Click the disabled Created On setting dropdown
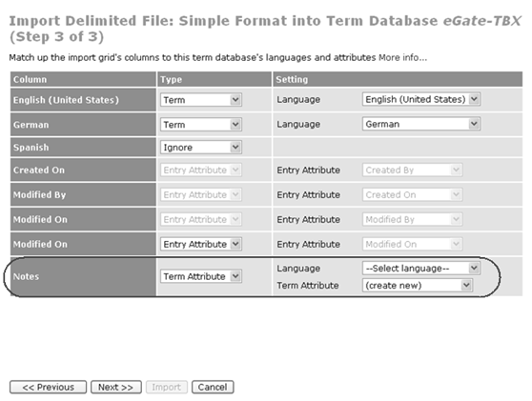Viewport: 532px width, 401px height. (412, 194)
